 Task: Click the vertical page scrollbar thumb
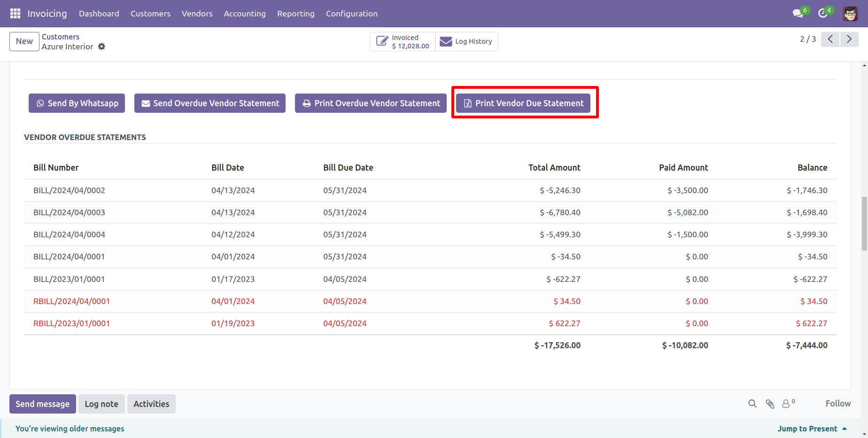(864, 224)
